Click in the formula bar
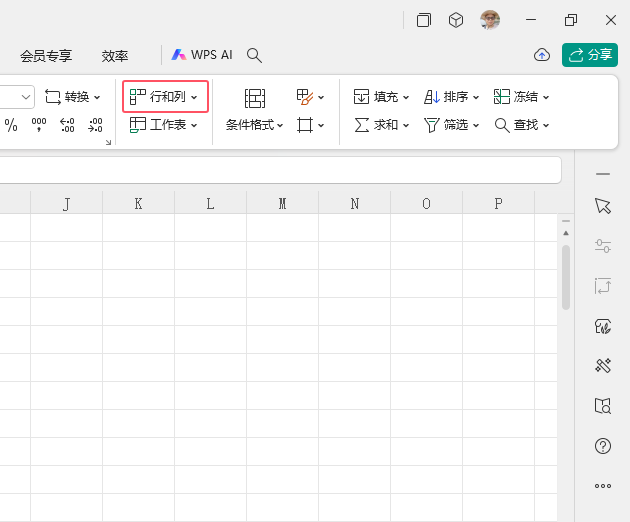 click(x=280, y=170)
